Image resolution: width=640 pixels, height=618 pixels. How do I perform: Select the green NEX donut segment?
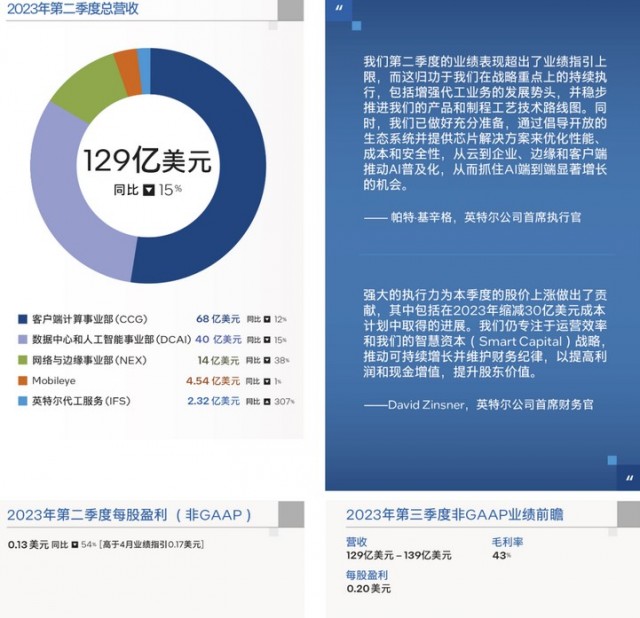click(85, 85)
